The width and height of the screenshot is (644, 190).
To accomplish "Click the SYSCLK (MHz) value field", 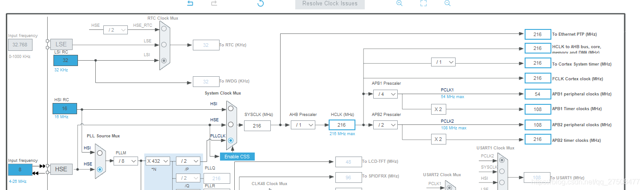I will pos(257,126).
